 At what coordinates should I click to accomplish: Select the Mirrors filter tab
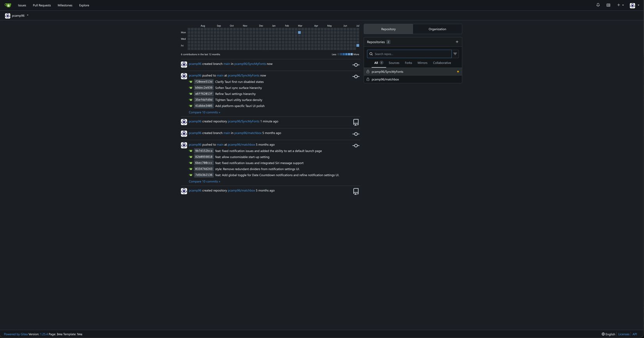(x=422, y=63)
